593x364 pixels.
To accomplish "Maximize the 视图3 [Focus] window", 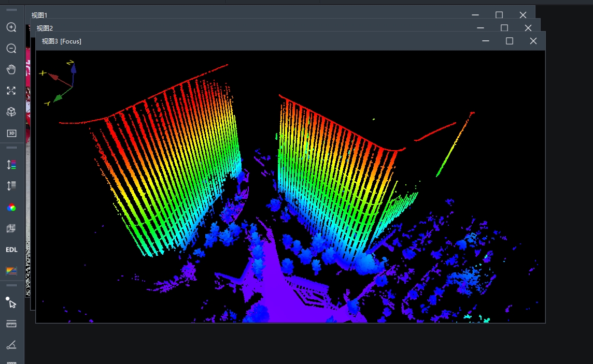I will point(510,41).
